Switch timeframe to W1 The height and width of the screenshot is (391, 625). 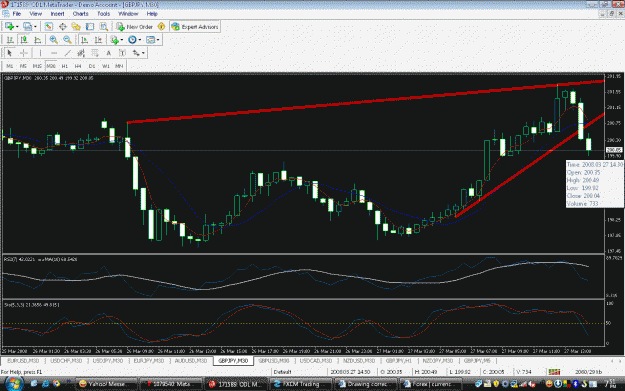click(106, 66)
